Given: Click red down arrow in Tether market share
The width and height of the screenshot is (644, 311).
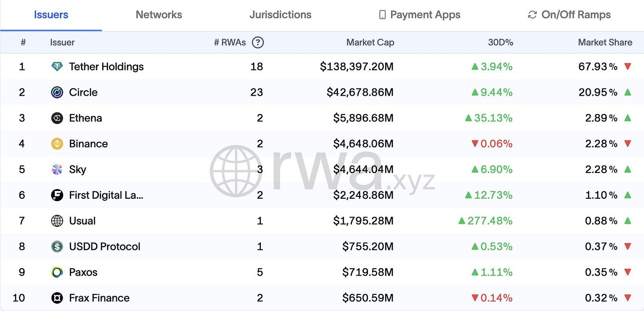Looking at the screenshot, I should (627, 67).
